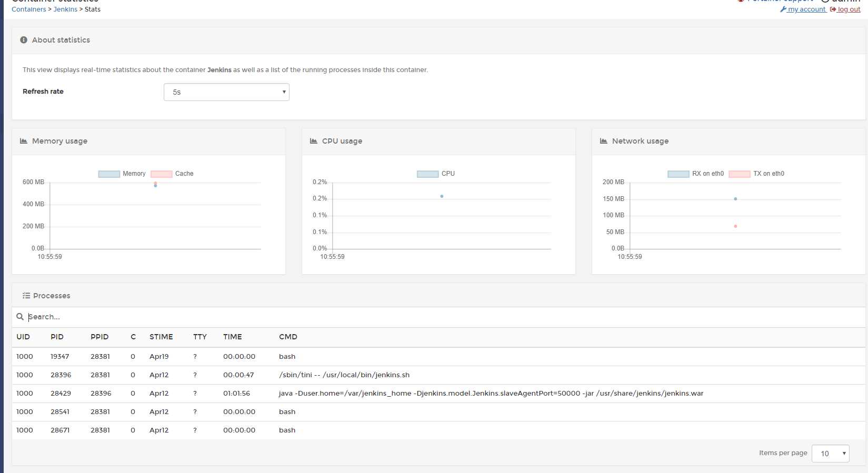Go to Containers breadcrumb link
Screen dimensions: 868x473
coord(29,9)
